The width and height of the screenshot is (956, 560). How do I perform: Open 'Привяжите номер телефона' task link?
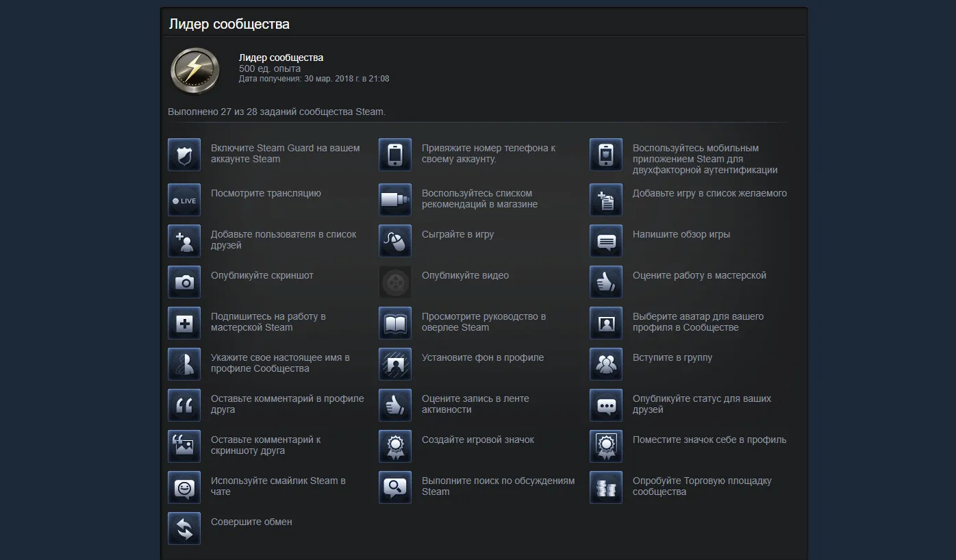pyautogui.click(x=488, y=153)
